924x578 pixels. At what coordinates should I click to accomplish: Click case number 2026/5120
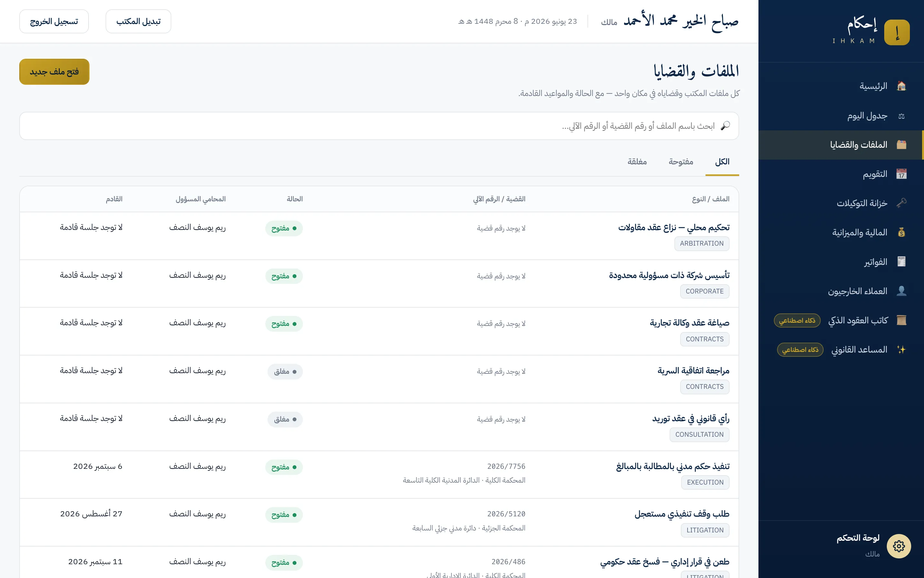coord(506,514)
